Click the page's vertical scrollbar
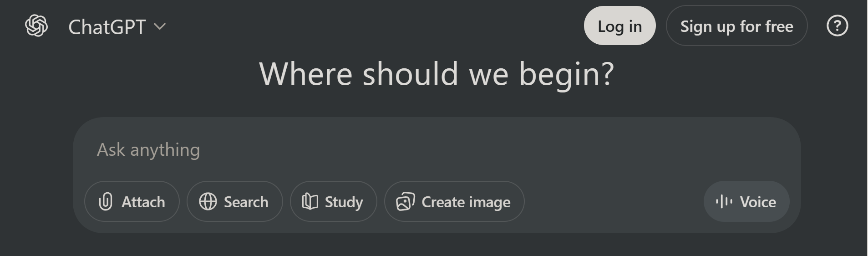Image resolution: width=868 pixels, height=256 pixels. (x=866, y=128)
